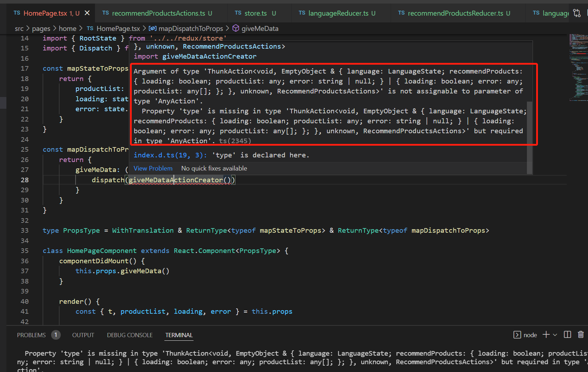Screen dimensions: 588x372
Task: Click WithTranslation type on line 33
Action: click(143, 231)
